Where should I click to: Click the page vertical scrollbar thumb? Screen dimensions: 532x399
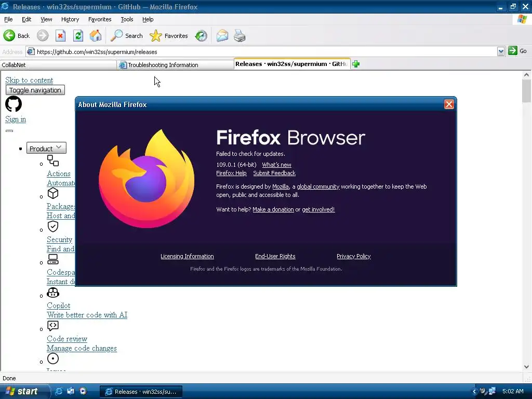coord(526,91)
